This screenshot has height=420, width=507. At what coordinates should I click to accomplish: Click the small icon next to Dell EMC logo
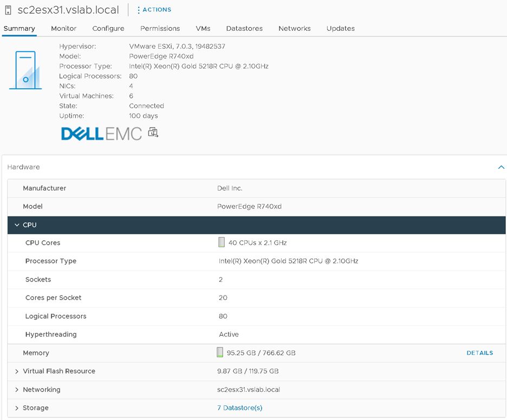[153, 133]
